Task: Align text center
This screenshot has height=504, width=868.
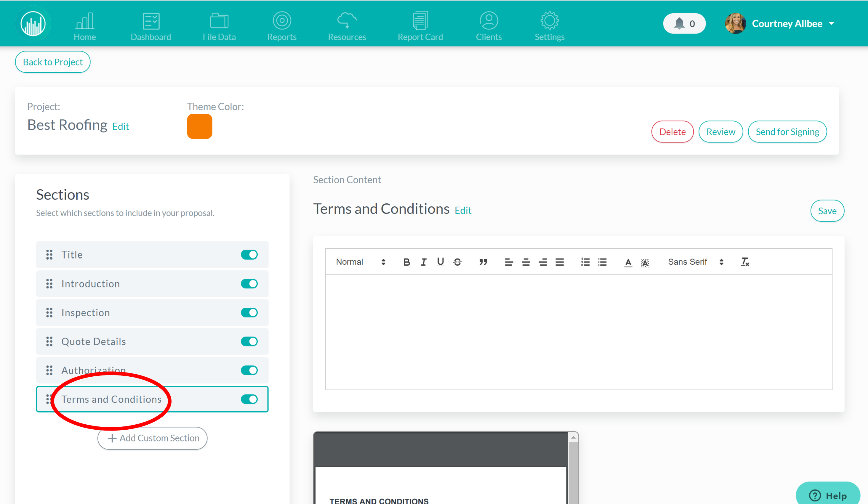Action: tap(526, 262)
